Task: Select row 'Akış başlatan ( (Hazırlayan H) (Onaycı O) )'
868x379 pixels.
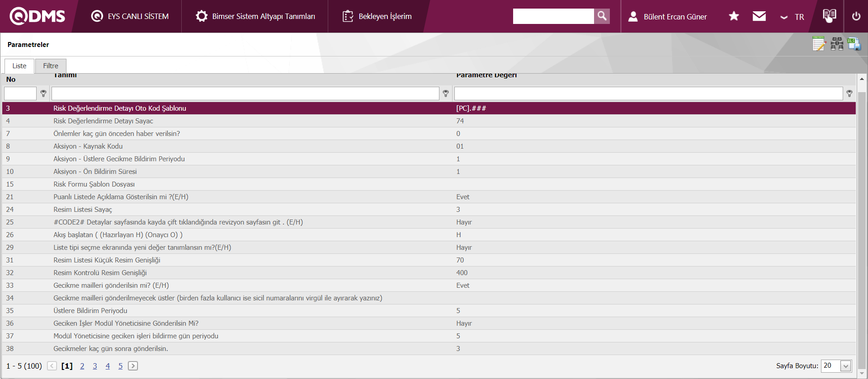Action: click(x=429, y=235)
